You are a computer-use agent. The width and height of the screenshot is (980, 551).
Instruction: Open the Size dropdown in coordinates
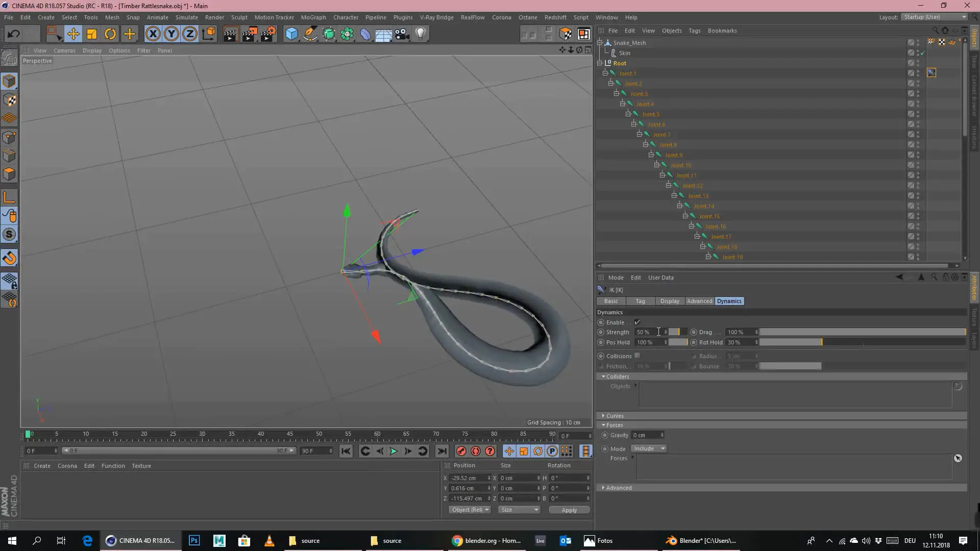pyautogui.click(x=519, y=510)
